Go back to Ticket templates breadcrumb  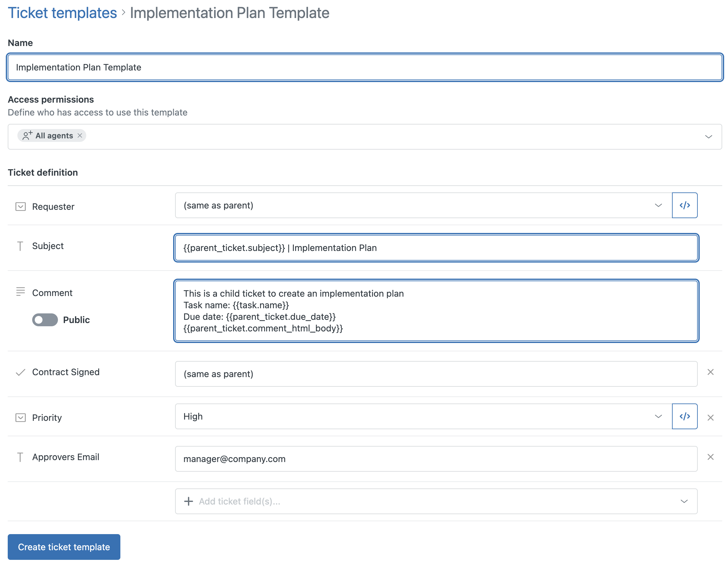[62, 13]
